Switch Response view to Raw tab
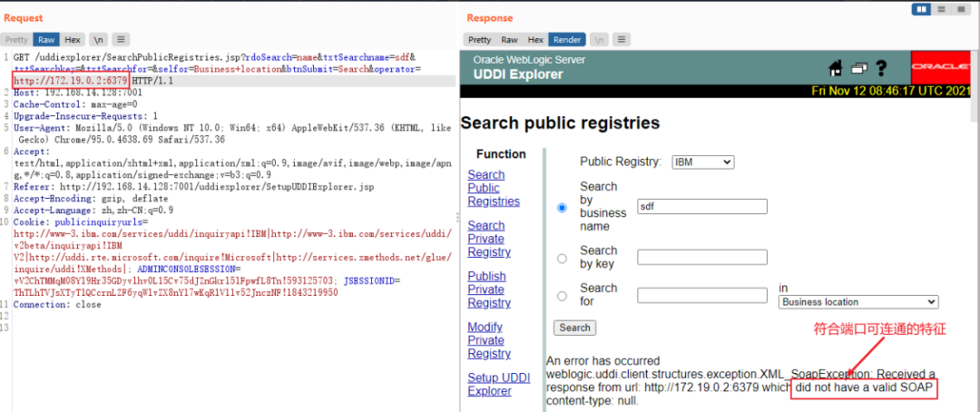The image size is (980, 412). pos(509,39)
